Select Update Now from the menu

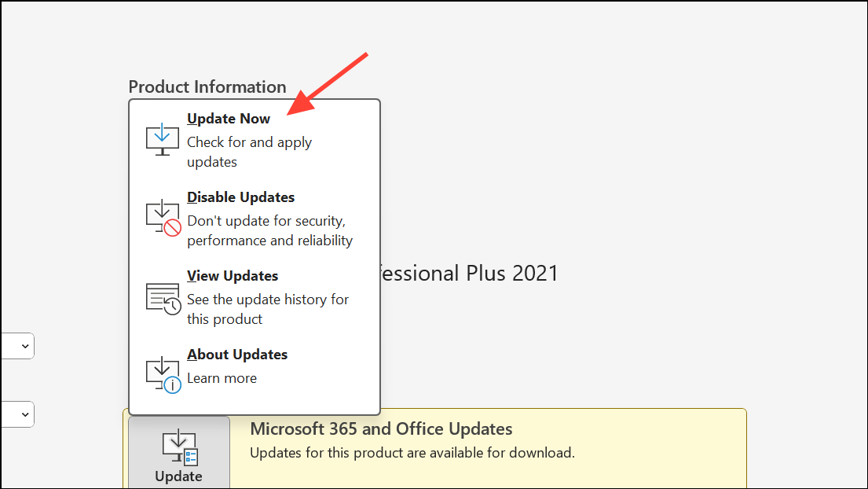[229, 119]
